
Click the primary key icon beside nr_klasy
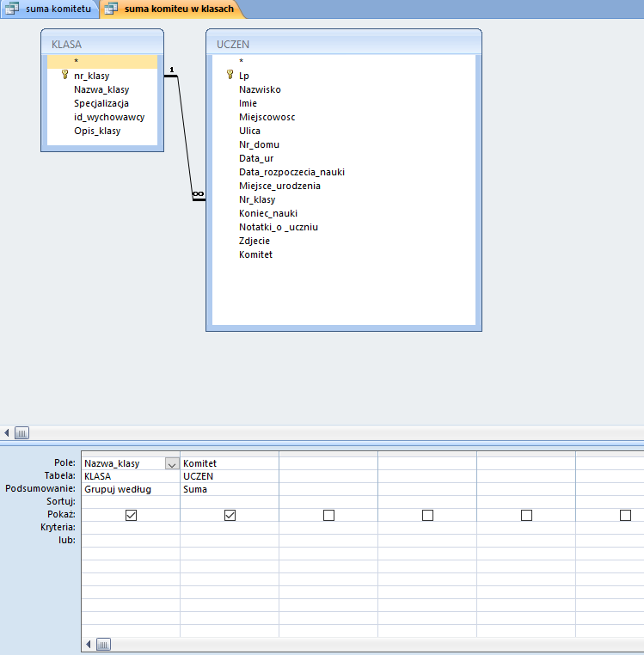[64, 76]
